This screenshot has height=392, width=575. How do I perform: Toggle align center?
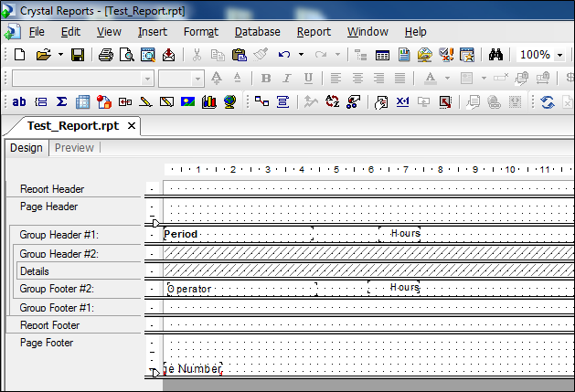coord(357,78)
